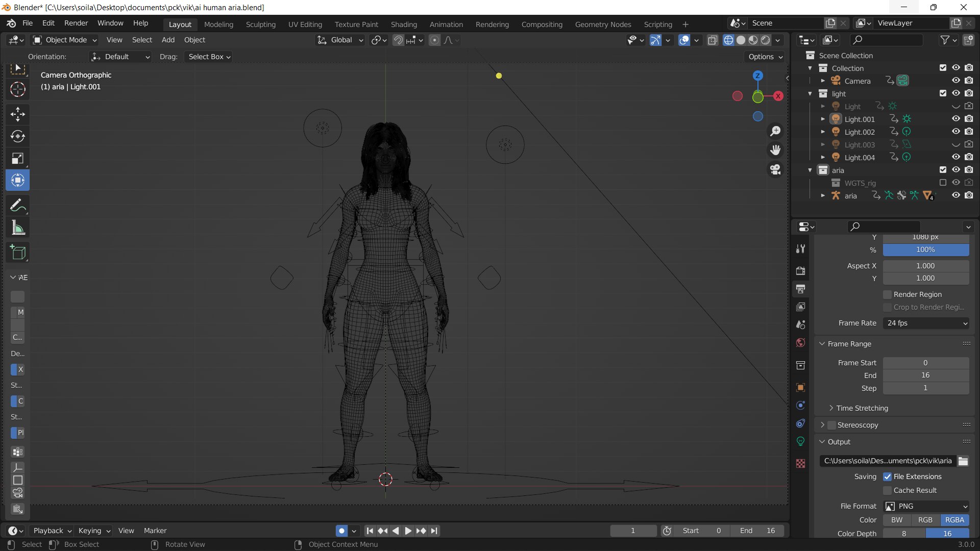Click the current frame number field

click(x=633, y=531)
